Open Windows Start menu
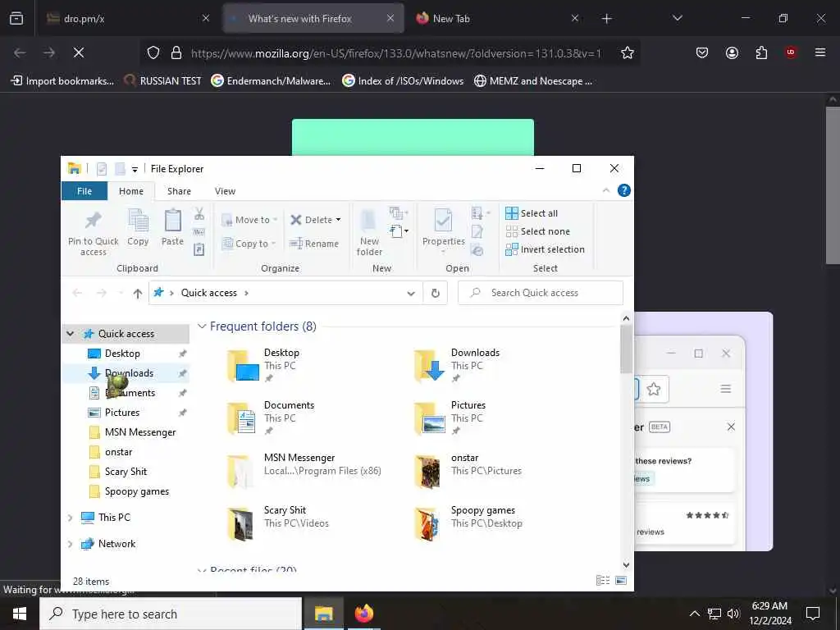840x630 pixels. (20, 614)
